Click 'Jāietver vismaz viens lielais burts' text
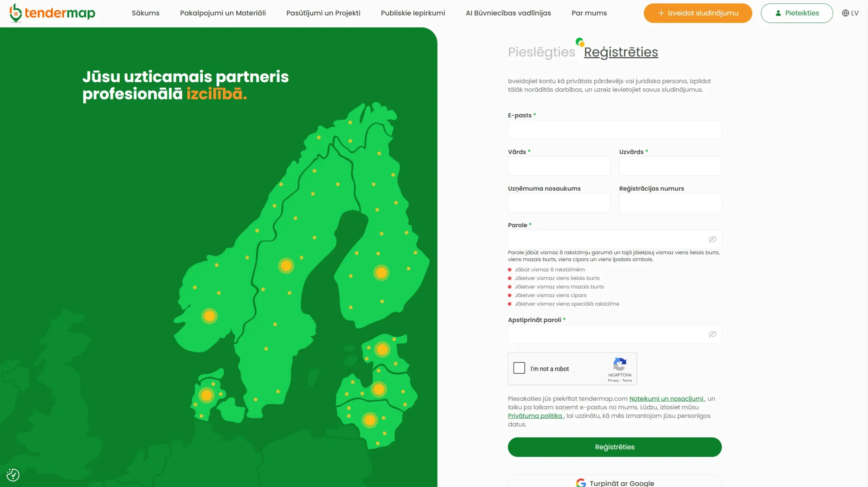Image resolution: width=868 pixels, height=487 pixels. [557, 278]
